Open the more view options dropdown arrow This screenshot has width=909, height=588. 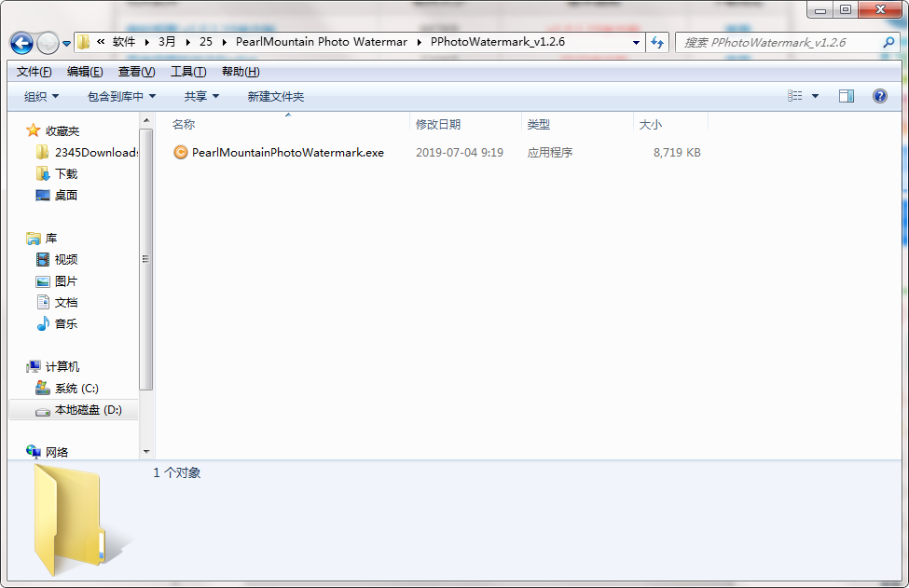pyautogui.click(x=815, y=96)
